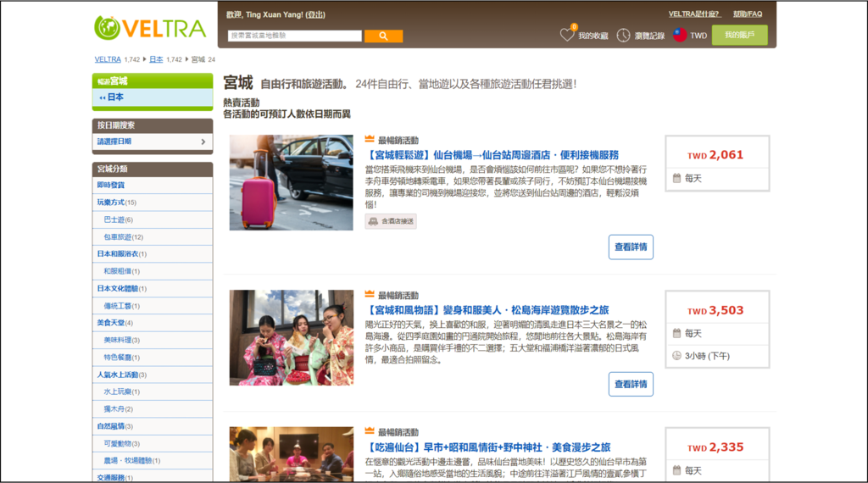
Task: Select the 可愛動物 (3) subcategory
Action: coord(153,444)
